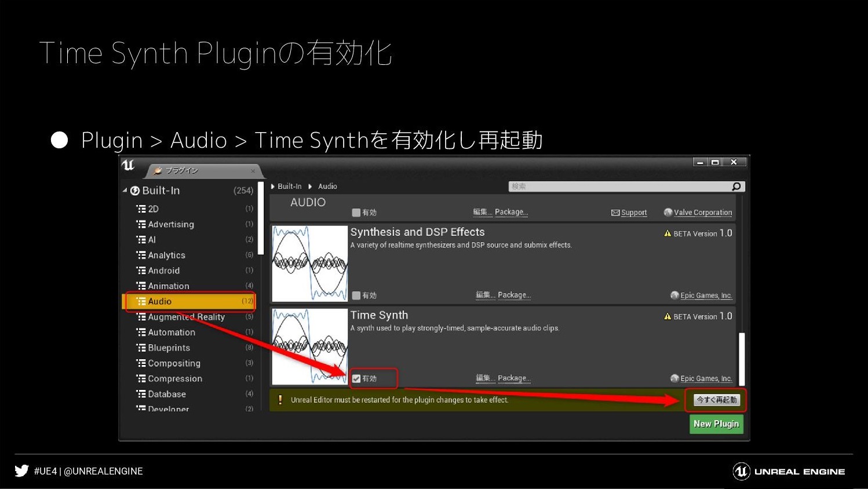The height and width of the screenshot is (489, 868).
Task: Open Epic Games link for Synthesis plugin
Action: (x=706, y=295)
